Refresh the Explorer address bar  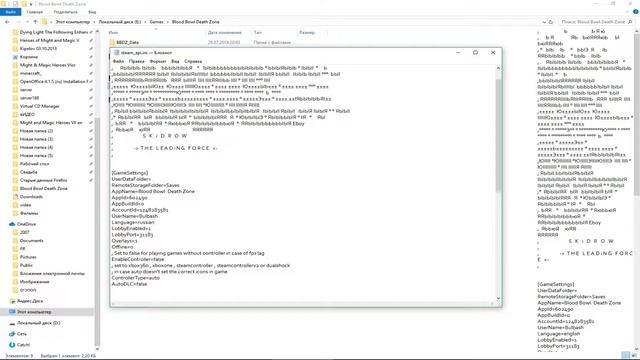click(551, 22)
